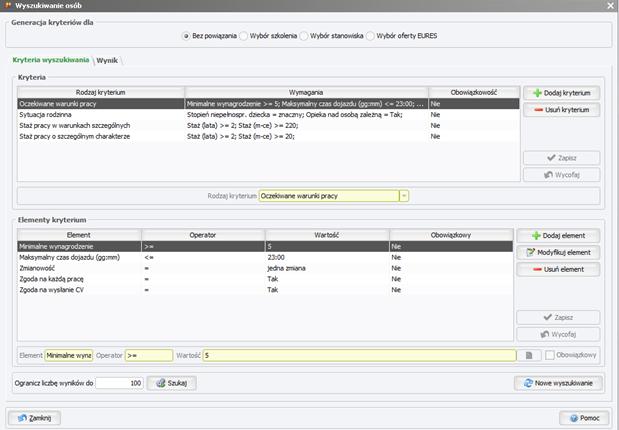This screenshot has width=619, height=430.
Task: Select the Sytuacja rodzinna criterion row
Action: [x=268, y=115]
